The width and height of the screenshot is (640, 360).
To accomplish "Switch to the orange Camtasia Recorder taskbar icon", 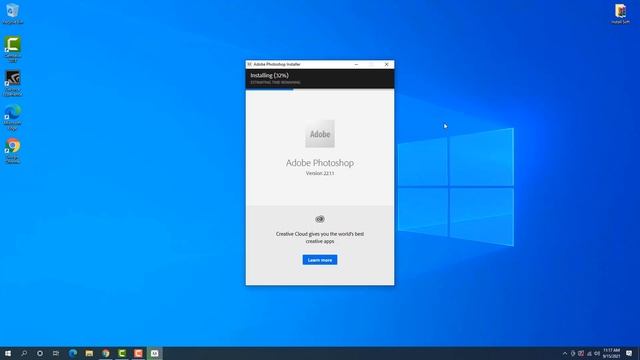I will pyautogui.click(x=138, y=353).
